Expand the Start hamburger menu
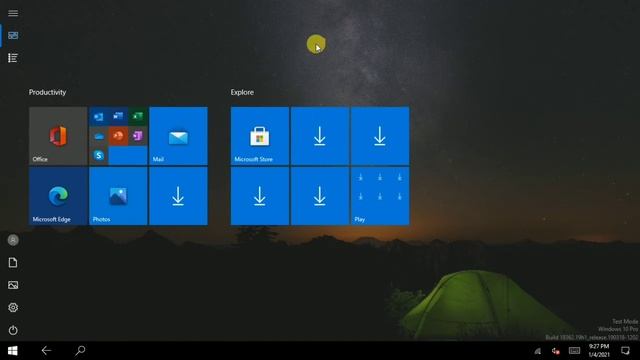 13,13
